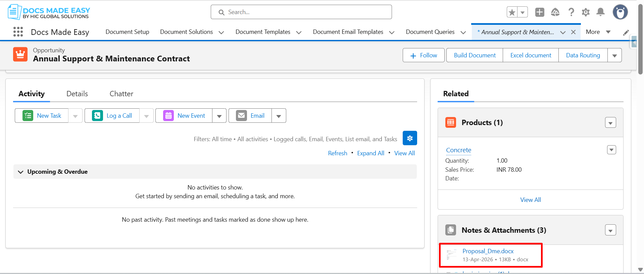Click the Log a Call button
The height and width of the screenshot is (274, 644).
(112, 116)
